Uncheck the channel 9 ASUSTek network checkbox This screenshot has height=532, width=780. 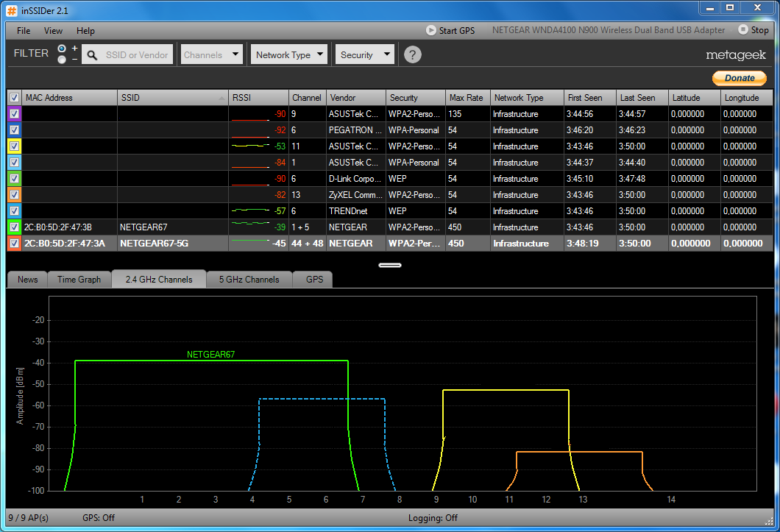point(15,113)
